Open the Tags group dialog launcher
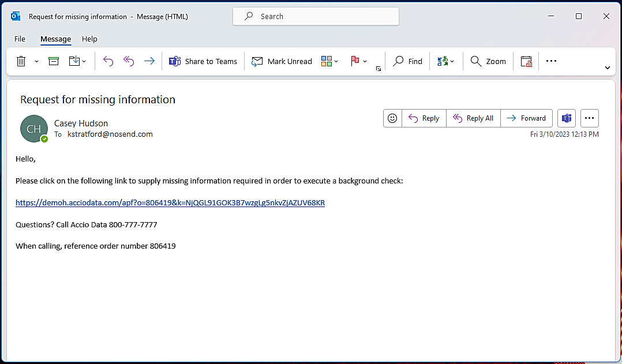 pos(379,69)
